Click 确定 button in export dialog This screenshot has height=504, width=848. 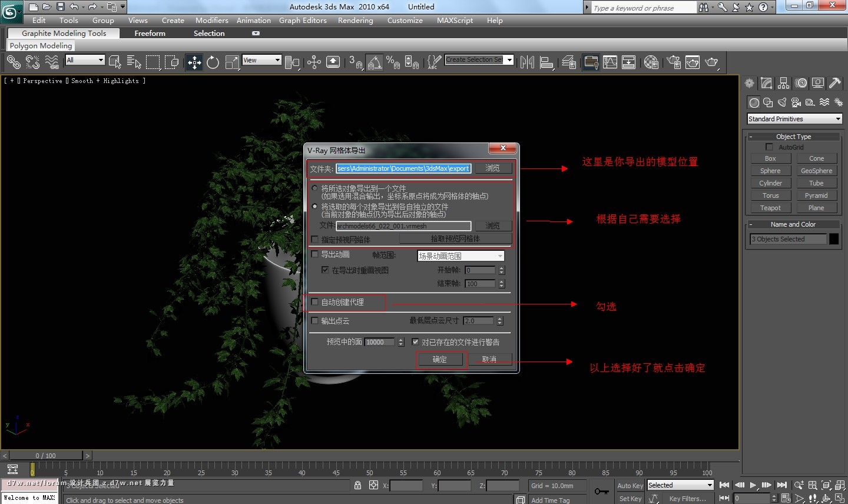pyautogui.click(x=440, y=359)
